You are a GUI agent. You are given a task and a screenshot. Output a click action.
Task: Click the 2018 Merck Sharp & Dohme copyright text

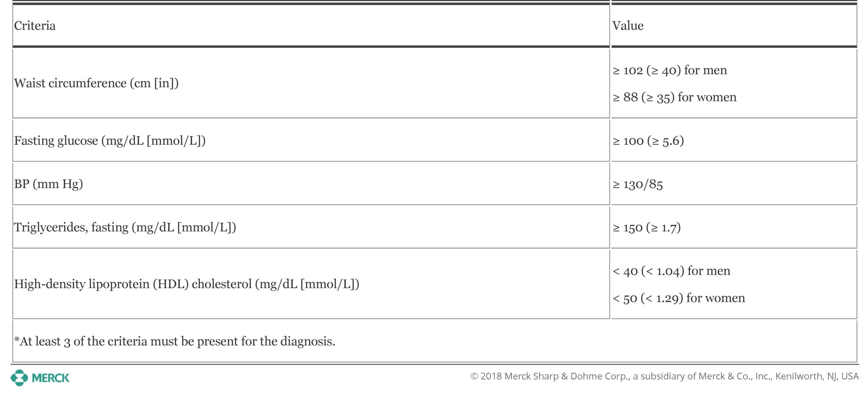(x=665, y=376)
